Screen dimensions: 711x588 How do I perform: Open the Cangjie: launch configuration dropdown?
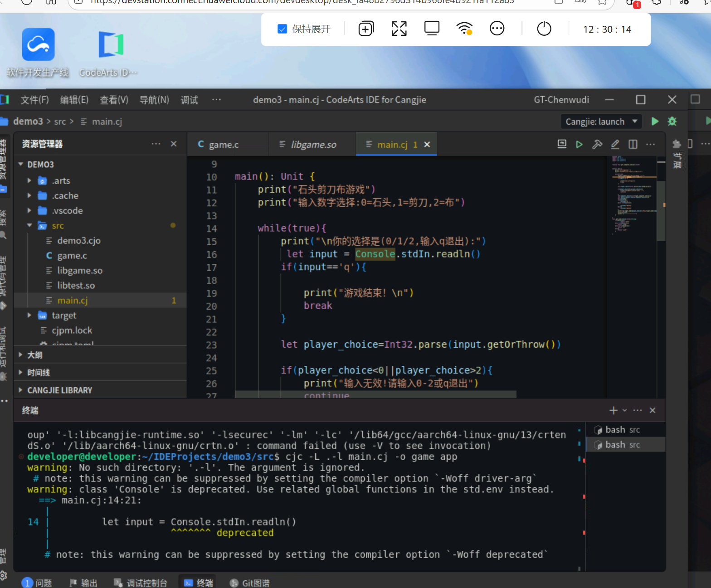click(x=602, y=121)
